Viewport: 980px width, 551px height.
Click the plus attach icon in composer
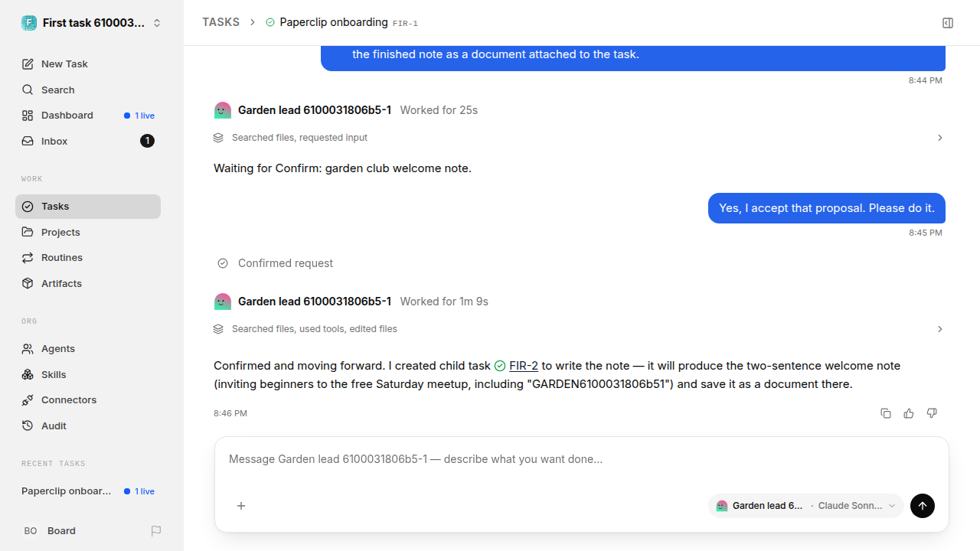241,506
